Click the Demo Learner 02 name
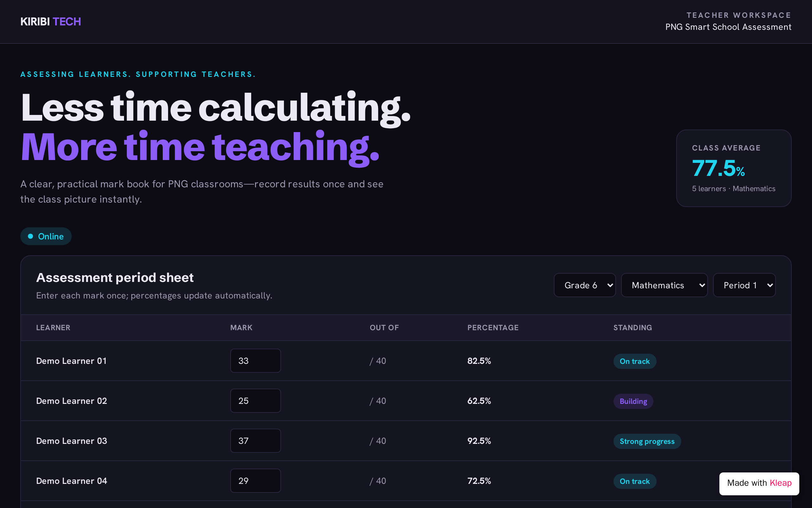 (x=71, y=401)
